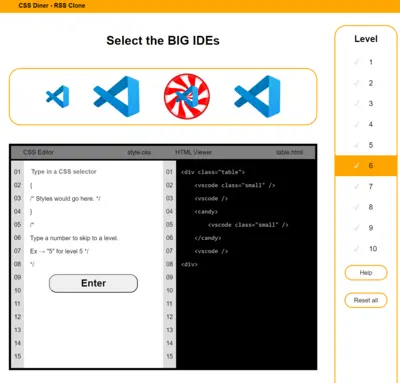This screenshot has height=383, width=400.
Task: Toggle the highlighted level 6 checkmark
Action: 357,166
